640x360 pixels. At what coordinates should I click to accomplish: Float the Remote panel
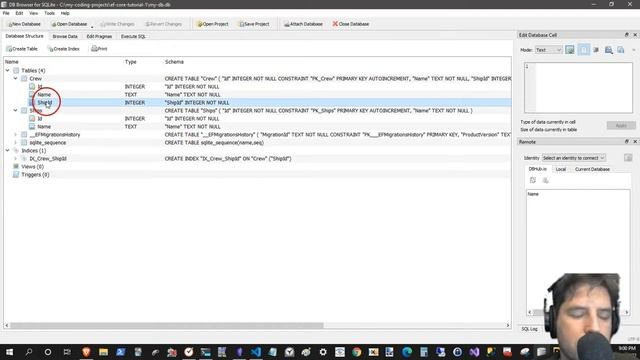tap(627, 142)
